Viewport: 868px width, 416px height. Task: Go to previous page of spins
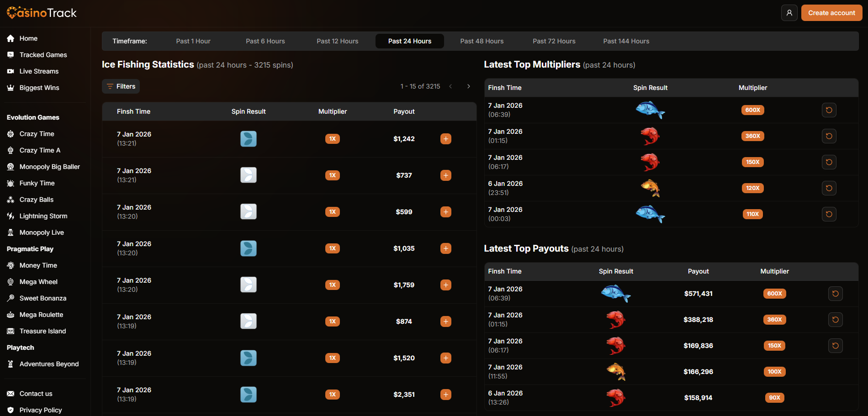coord(450,86)
